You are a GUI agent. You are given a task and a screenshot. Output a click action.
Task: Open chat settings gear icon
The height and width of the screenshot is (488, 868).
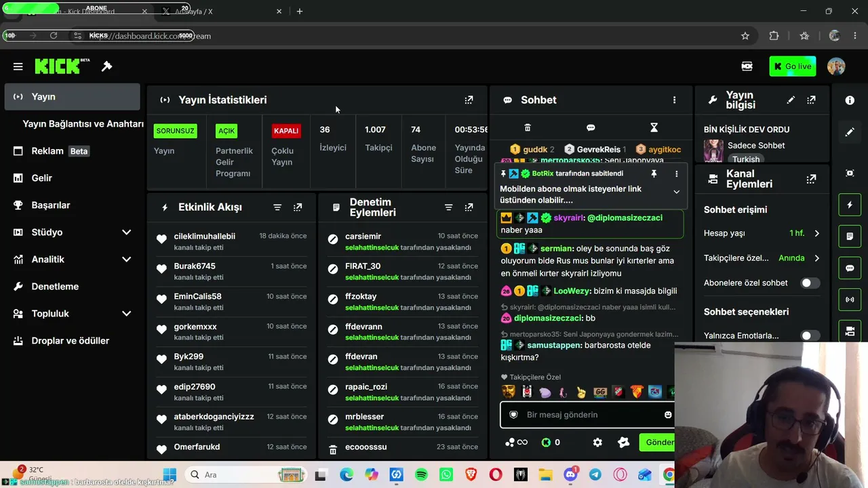click(597, 443)
